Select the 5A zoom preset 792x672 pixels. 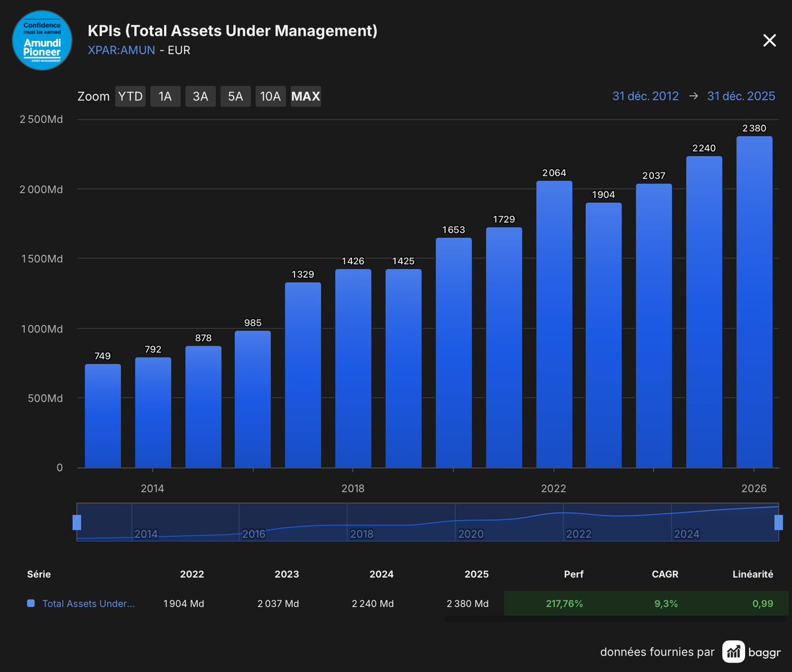tap(235, 96)
